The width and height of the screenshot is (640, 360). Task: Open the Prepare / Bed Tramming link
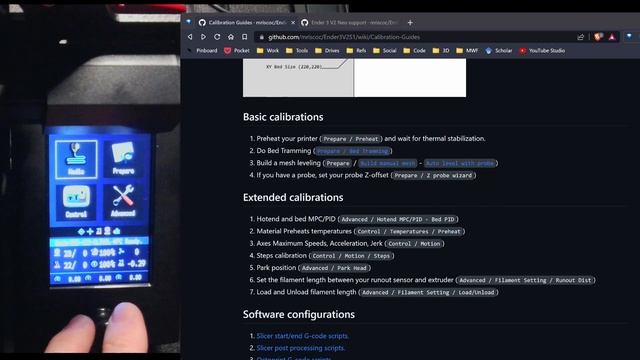coord(353,151)
